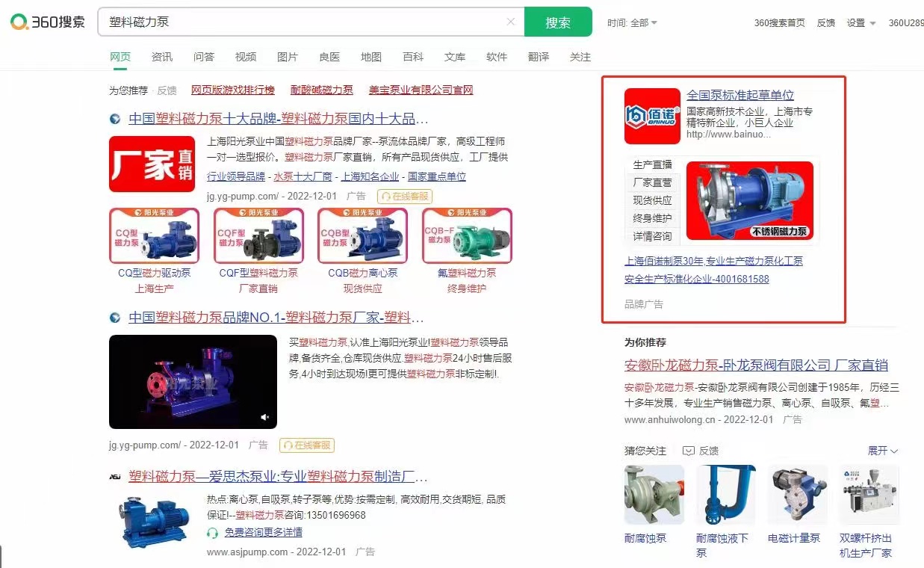The height and width of the screenshot is (568, 924).
Task: Open the 图片 tab
Action: 288,57
